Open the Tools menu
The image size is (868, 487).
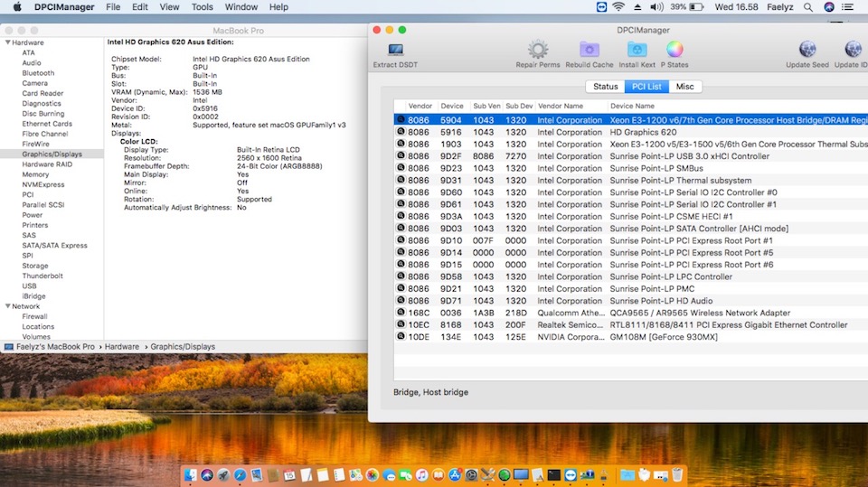click(x=202, y=7)
